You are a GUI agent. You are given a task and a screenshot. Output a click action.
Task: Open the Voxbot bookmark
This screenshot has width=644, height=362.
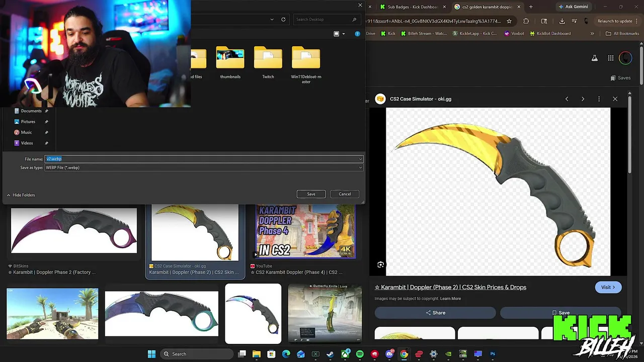(x=514, y=34)
